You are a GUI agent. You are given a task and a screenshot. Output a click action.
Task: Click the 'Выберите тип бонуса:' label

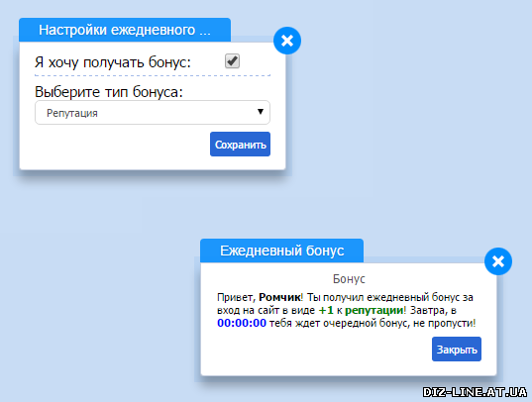109,92
